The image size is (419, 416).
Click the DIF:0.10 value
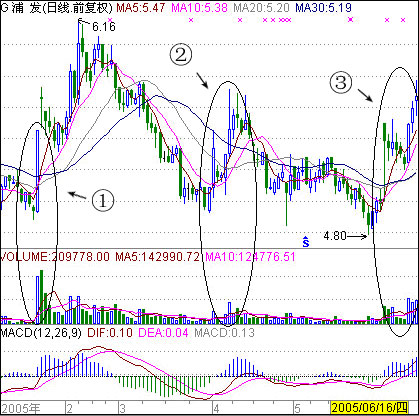[110, 332]
